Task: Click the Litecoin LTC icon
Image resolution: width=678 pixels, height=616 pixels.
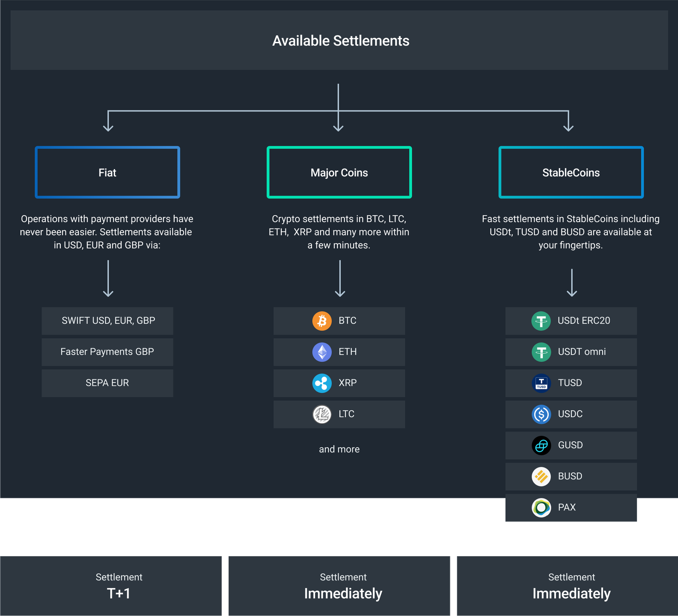Action: pyautogui.click(x=322, y=415)
